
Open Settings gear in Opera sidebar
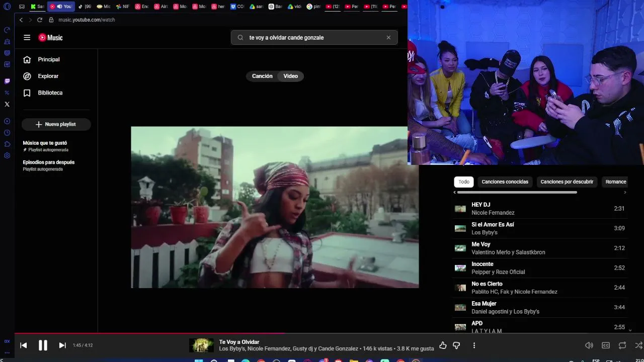click(7, 155)
